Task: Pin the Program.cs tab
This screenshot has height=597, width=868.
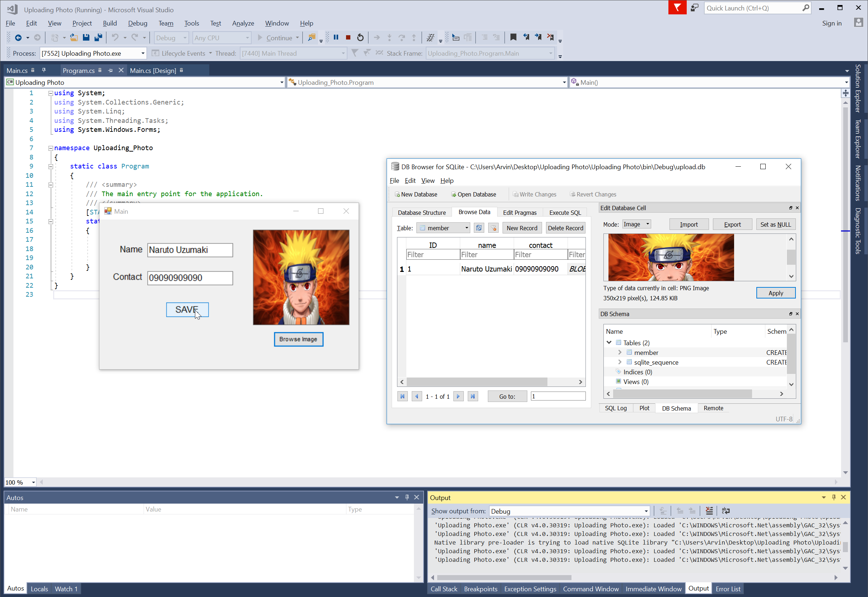Action: (110, 70)
